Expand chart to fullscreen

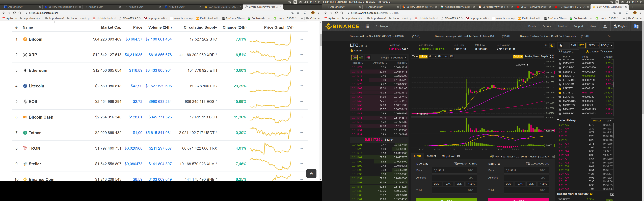tap(552, 57)
